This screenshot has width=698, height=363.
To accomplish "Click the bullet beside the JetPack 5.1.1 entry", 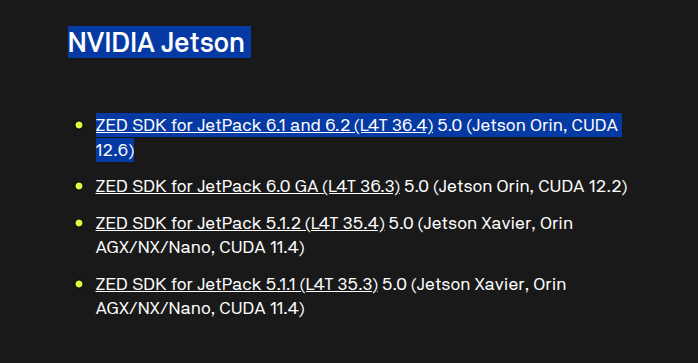I will (79, 284).
